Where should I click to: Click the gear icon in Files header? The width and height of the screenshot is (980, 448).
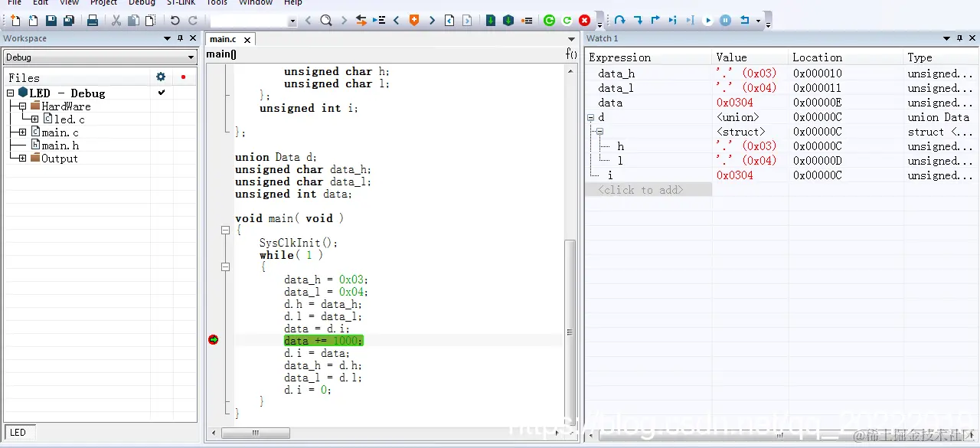pyautogui.click(x=161, y=77)
